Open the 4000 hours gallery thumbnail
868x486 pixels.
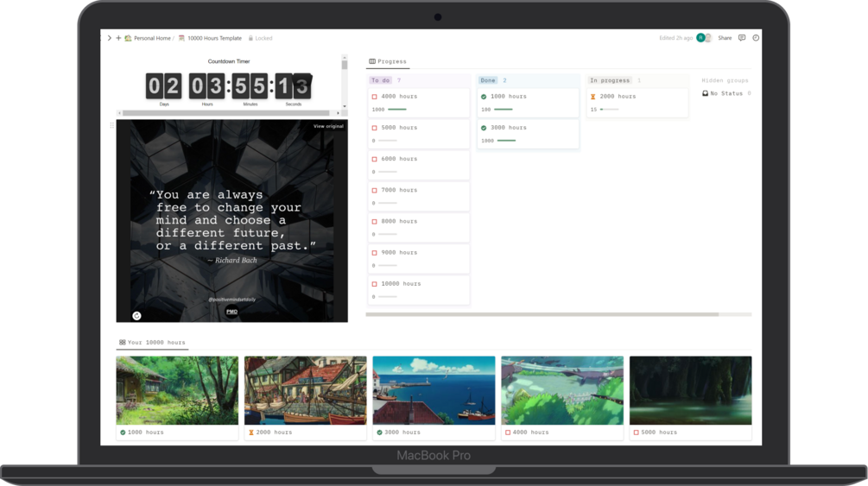point(562,391)
